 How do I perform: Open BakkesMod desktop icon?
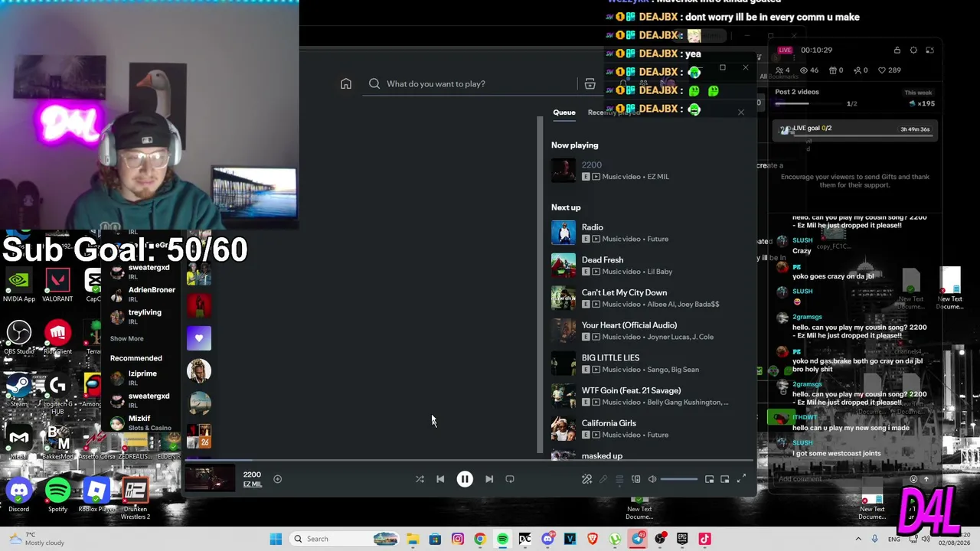57,442
